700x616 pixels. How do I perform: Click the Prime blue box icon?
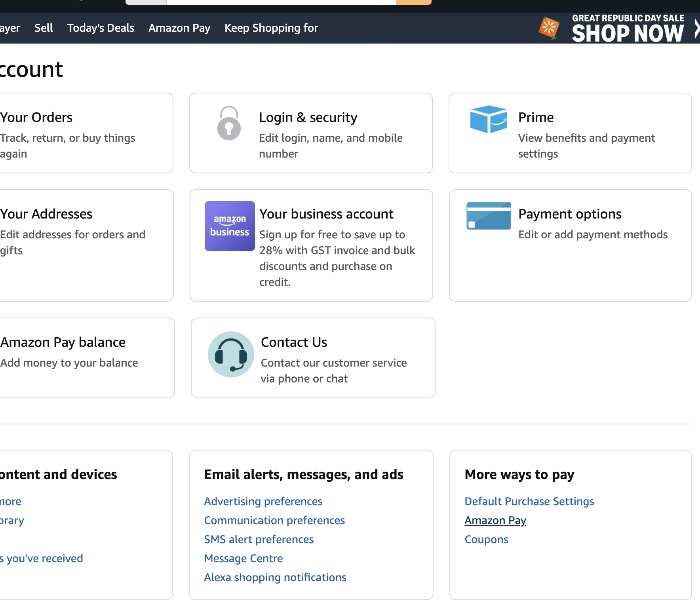[x=489, y=119]
